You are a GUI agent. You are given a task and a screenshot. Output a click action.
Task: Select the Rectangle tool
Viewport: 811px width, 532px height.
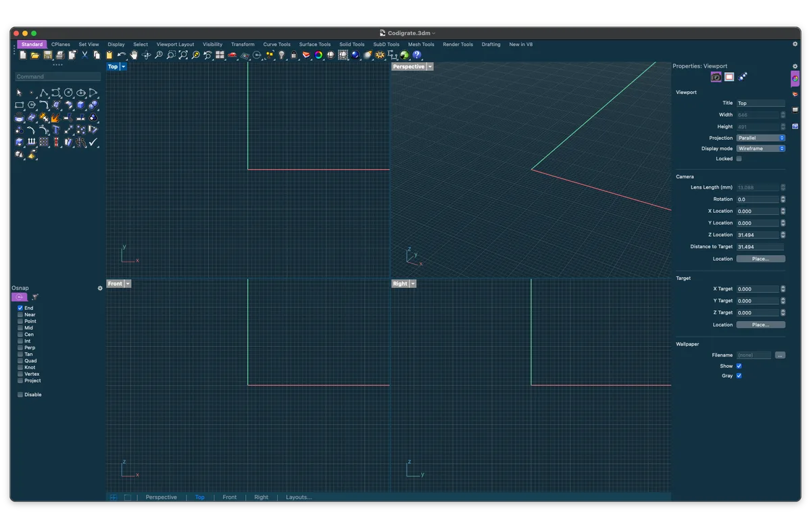click(x=19, y=105)
